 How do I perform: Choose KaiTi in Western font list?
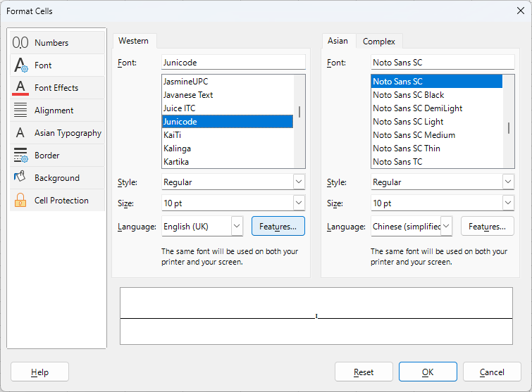pos(172,135)
